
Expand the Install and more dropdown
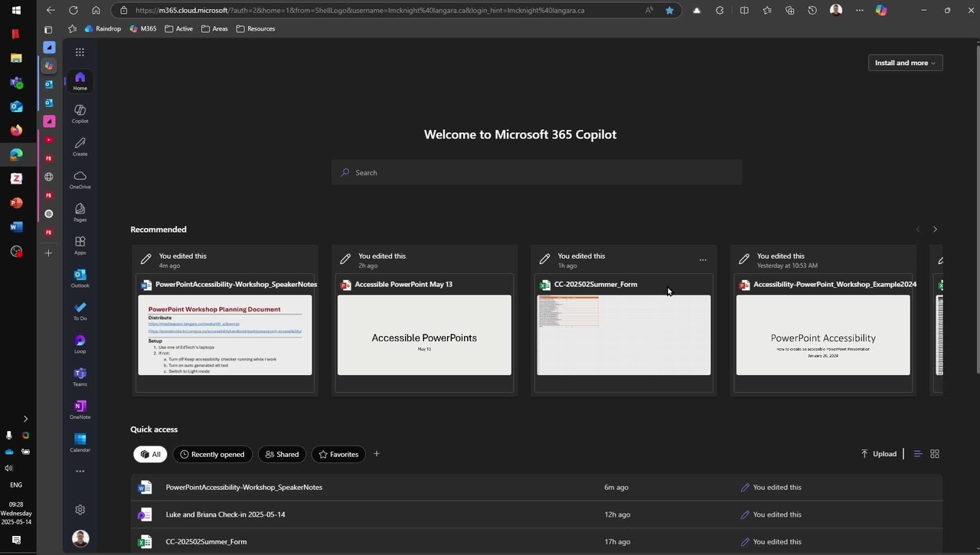pyautogui.click(x=905, y=63)
